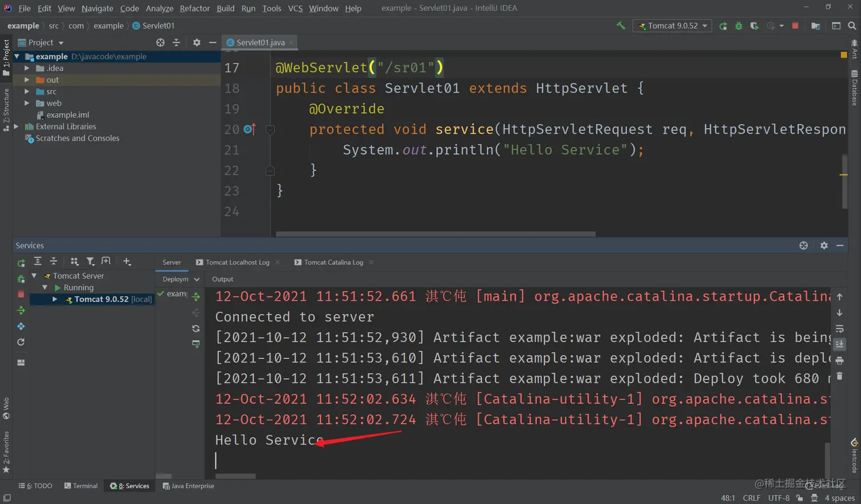Locate opened file in Project panel
This screenshot has width=861, height=504.
tap(161, 43)
